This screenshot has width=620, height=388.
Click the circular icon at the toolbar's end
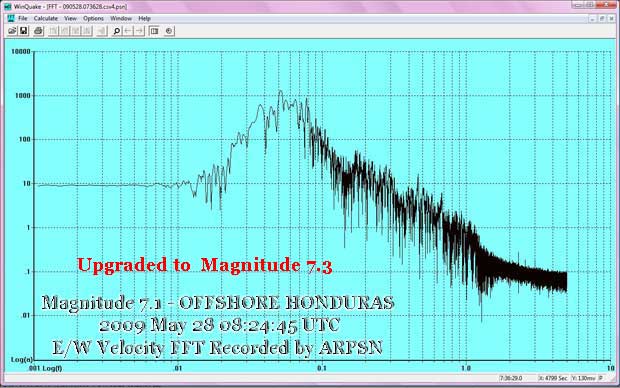click(x=169, y=31)
